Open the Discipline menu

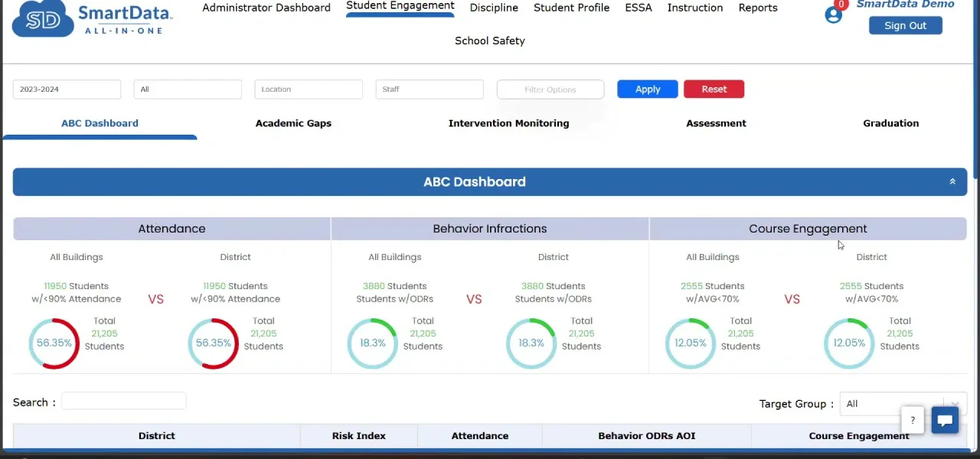[x=494, y=8]
